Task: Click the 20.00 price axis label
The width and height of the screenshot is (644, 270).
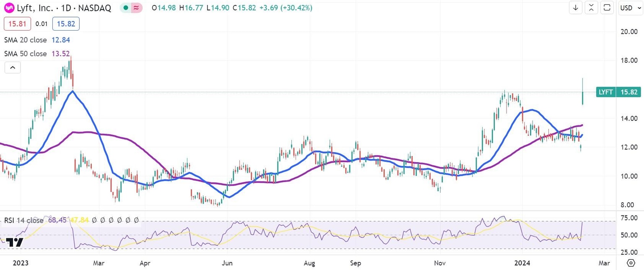Action: 629,31
